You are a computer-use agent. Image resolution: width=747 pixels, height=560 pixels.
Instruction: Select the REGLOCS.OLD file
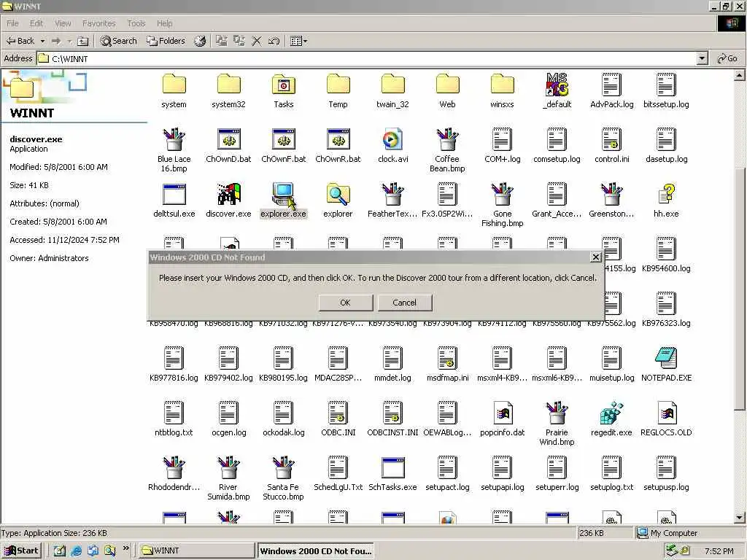pos(666,419)
